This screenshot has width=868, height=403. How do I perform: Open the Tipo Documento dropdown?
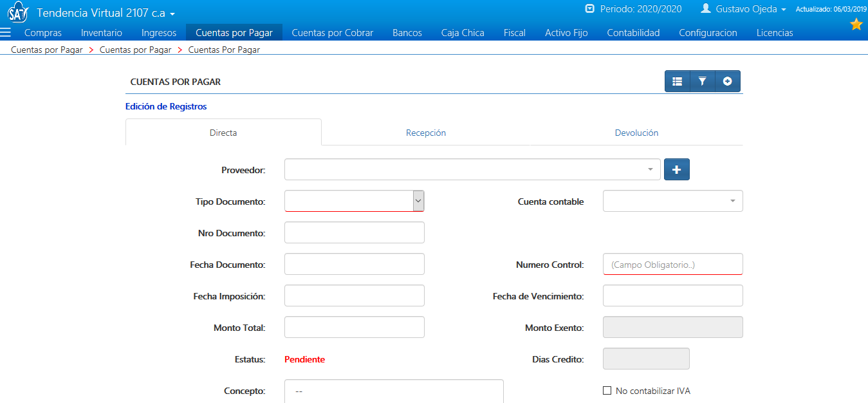tap(354, 201)
